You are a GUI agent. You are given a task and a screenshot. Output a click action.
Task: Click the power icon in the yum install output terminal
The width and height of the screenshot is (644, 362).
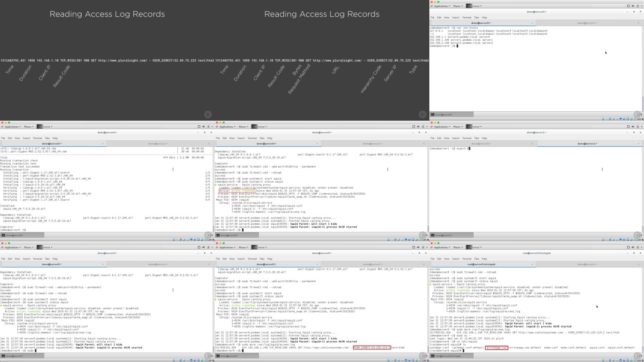click(208, 127)
